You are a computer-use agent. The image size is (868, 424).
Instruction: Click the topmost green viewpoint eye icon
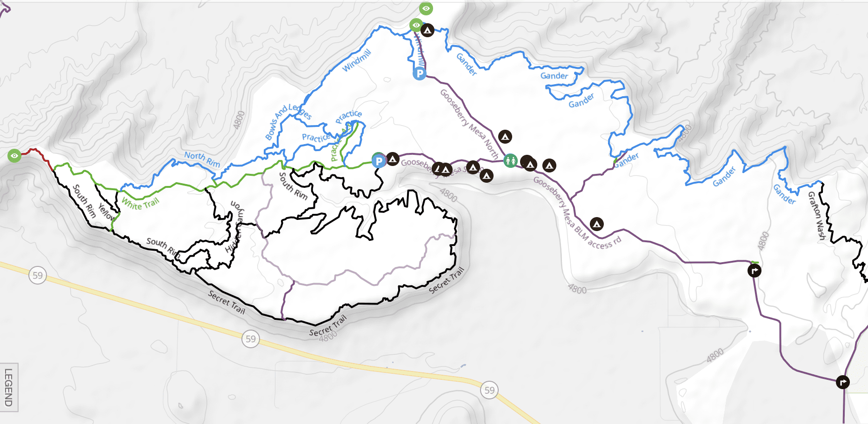pyautogui.click(x=426, y=8)
